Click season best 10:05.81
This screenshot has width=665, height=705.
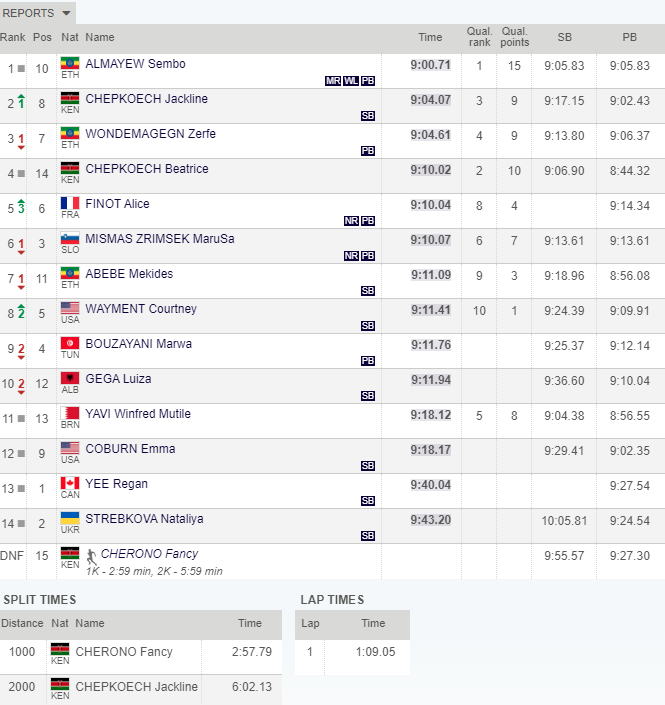(x=564, y=521)
